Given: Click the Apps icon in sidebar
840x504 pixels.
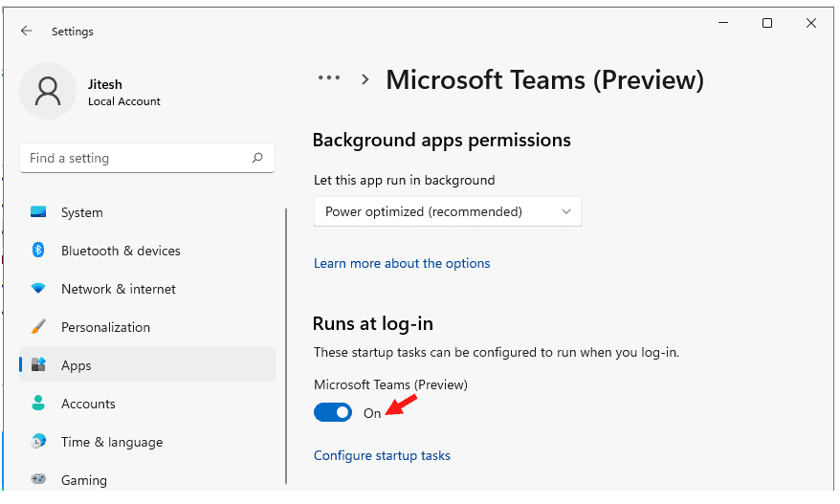Looking at the screenshot, I should [x=38, y=364].
